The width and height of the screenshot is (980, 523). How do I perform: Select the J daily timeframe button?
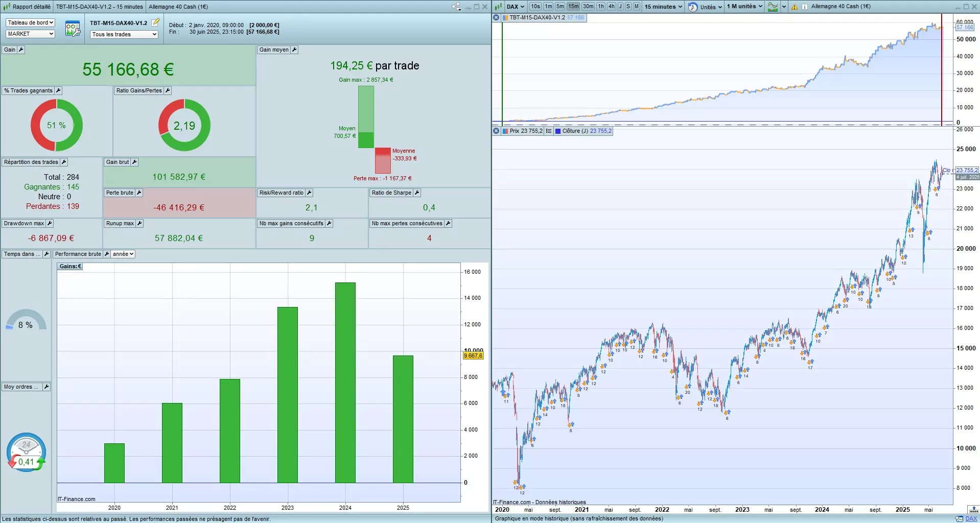[x=620, y=7]
